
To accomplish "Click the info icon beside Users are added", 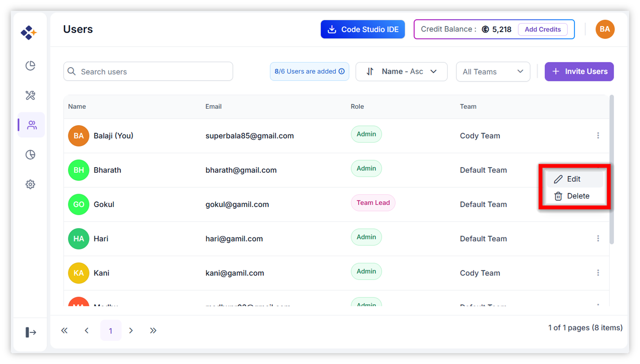I will point(342,71).
